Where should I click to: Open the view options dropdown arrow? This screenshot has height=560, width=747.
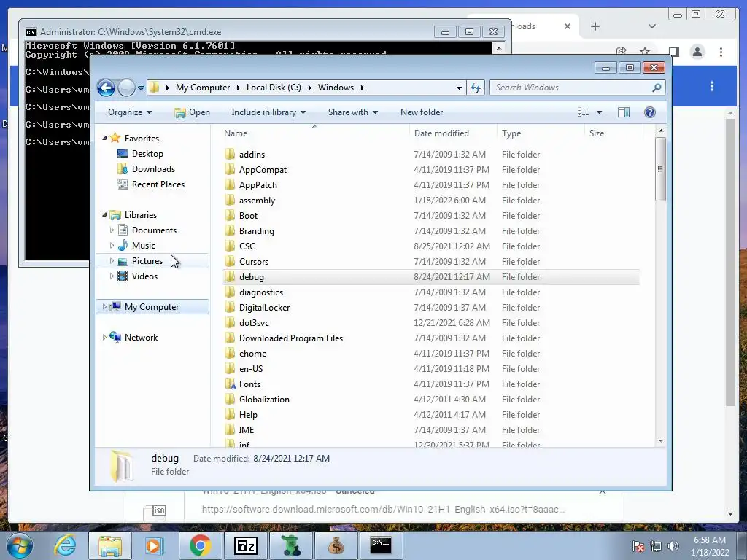point(600,112)
